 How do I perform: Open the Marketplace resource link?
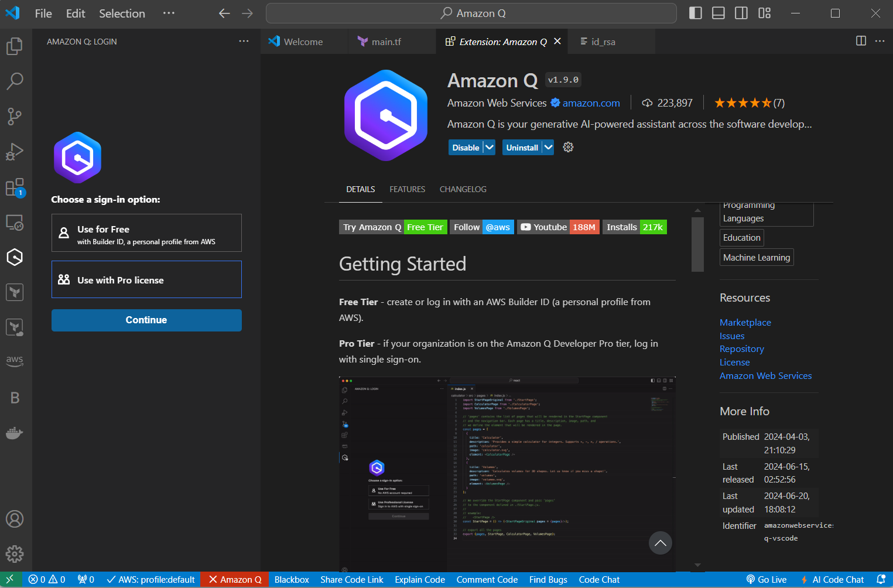click(x=745, y=322)
